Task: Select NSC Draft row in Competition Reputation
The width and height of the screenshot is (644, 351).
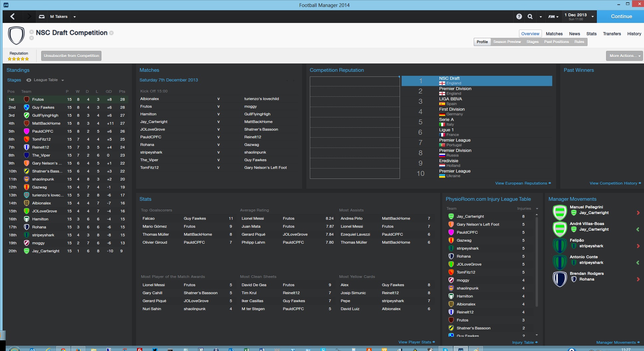Action: [x=477, y=81]
